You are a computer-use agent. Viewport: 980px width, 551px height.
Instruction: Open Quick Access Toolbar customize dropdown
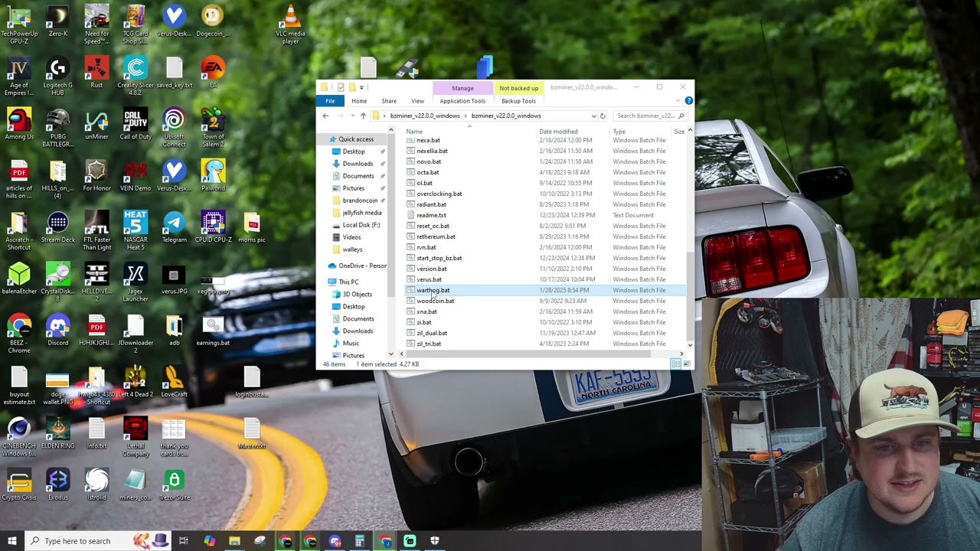(x=361, y=87)
